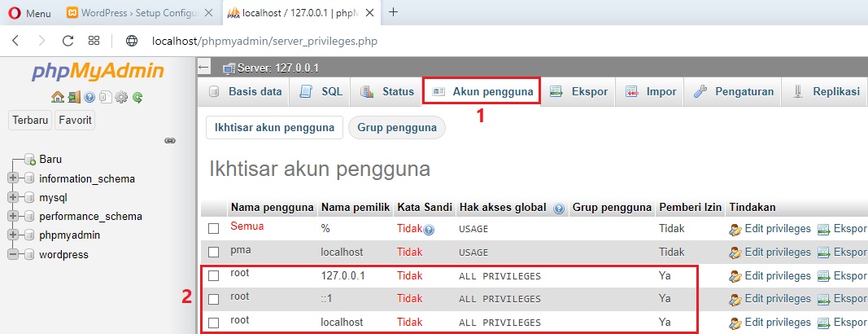Screen dimensions: 868x334
Task: Open the phpMyAdmin home icon
Action: pyautogui.click(x=57, y=98)
